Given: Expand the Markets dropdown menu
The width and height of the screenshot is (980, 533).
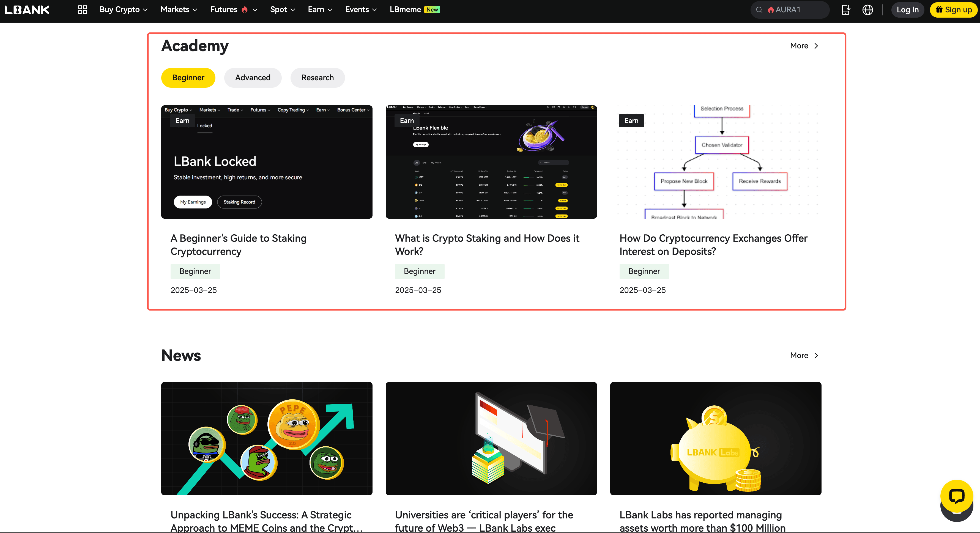Looking at the screenshot, I should pyautogui.click(x=179, y=10).
